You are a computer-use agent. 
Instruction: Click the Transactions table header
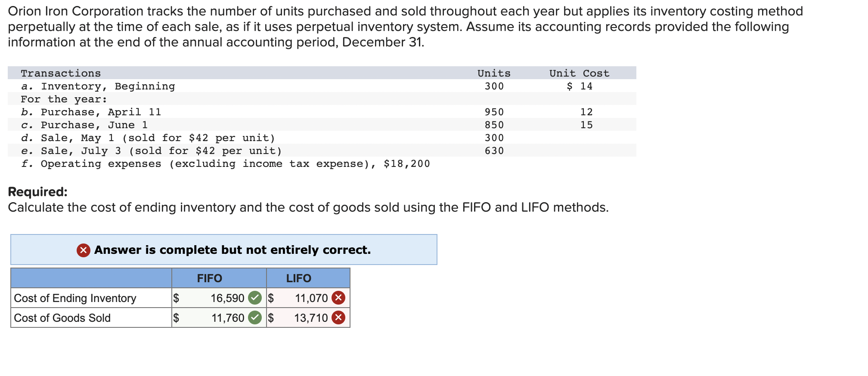61,73
